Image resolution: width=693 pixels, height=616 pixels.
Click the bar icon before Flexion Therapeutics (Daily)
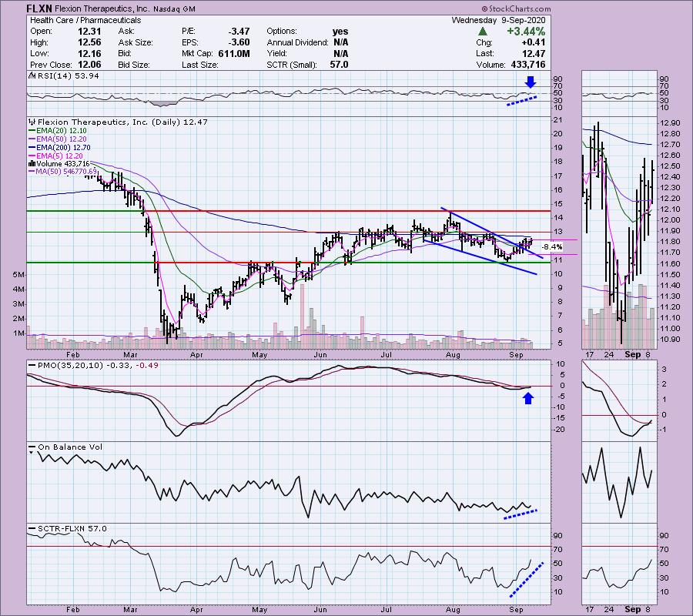tap(32, 122)
